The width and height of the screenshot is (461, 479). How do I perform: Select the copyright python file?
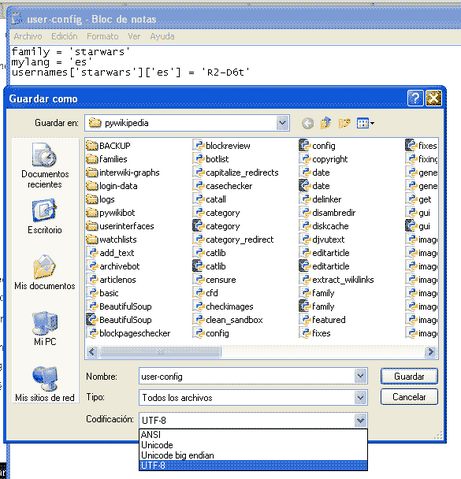click(323, 159)
